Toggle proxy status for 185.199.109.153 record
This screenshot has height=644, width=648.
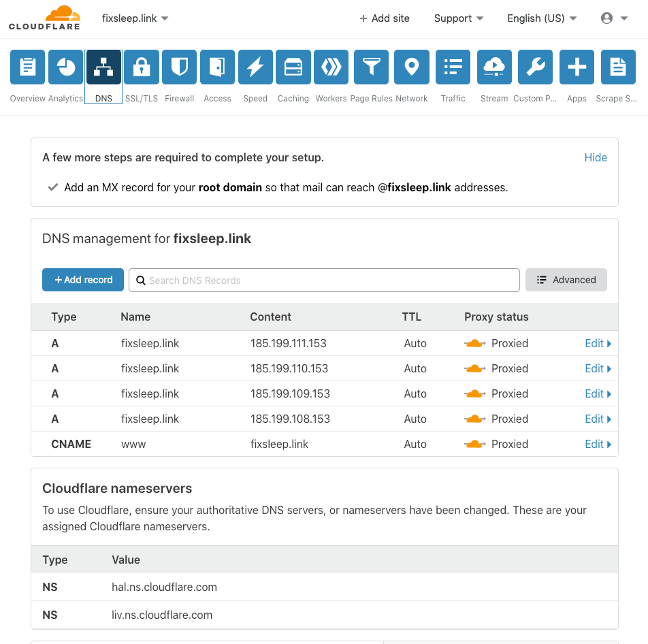(x=474, y=394)
